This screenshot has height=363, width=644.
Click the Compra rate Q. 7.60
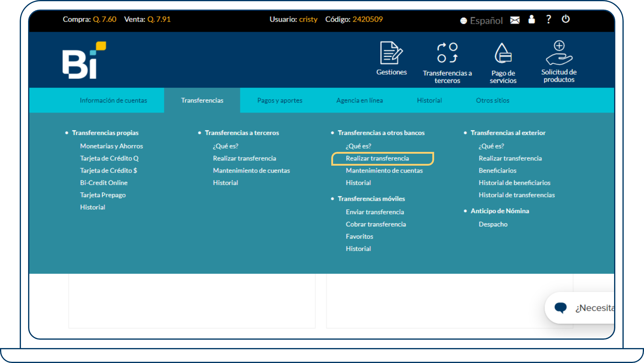tap(105, 19)
